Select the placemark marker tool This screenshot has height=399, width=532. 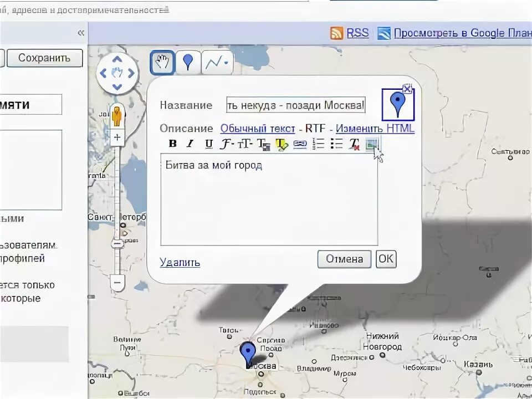(188, 63)
